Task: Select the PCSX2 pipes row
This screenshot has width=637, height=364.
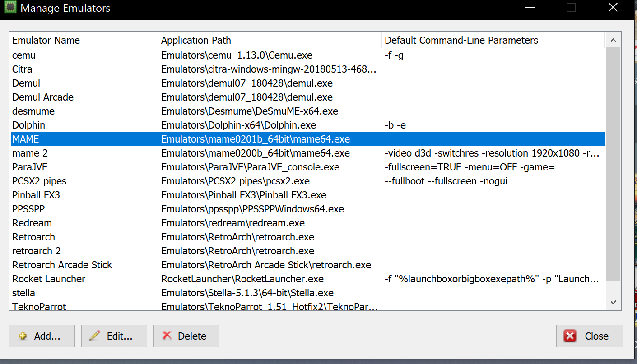Action: (308, 181)
